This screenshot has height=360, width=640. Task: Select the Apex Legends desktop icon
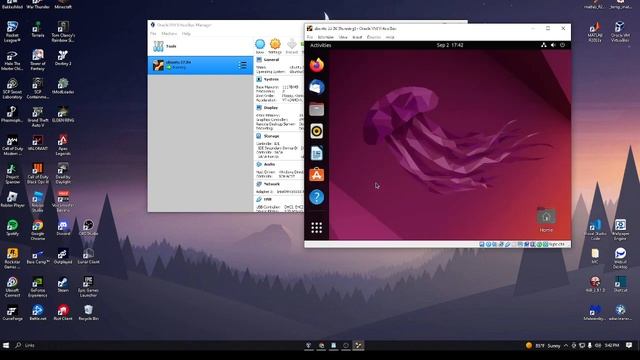pyautogui.click(x=63, y=145)
